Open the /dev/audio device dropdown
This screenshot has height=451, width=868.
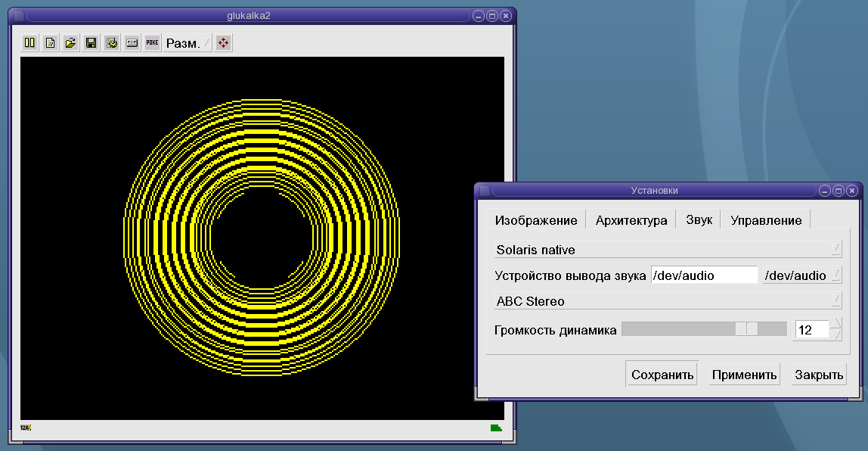(801, 275)
